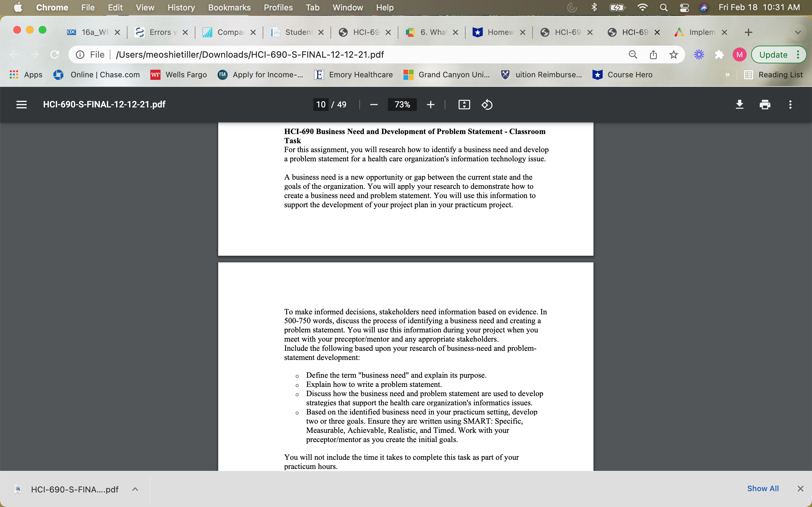
Task: Print the PDF file
Action: pyautogui.click(x=765, y=105)
